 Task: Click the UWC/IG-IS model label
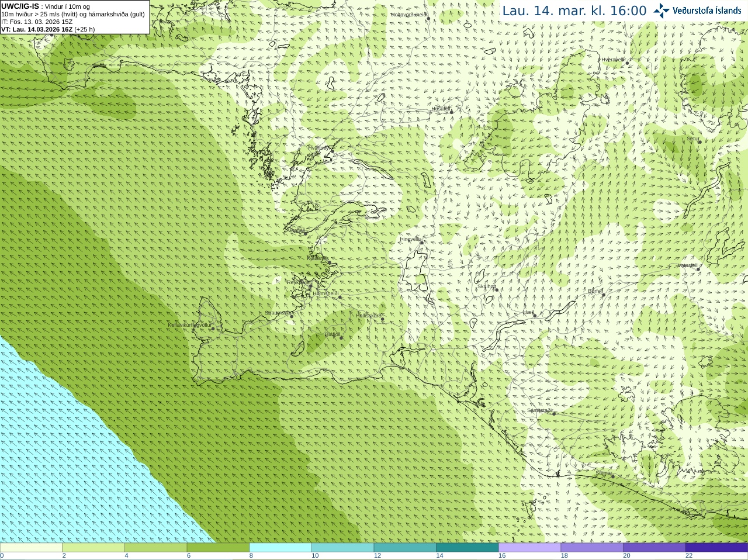[x=20, y=6]
